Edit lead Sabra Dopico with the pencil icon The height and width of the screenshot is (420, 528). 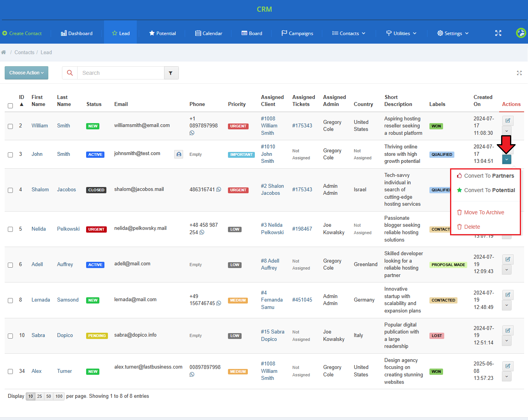pyautogui.click(x=508, y=330)
